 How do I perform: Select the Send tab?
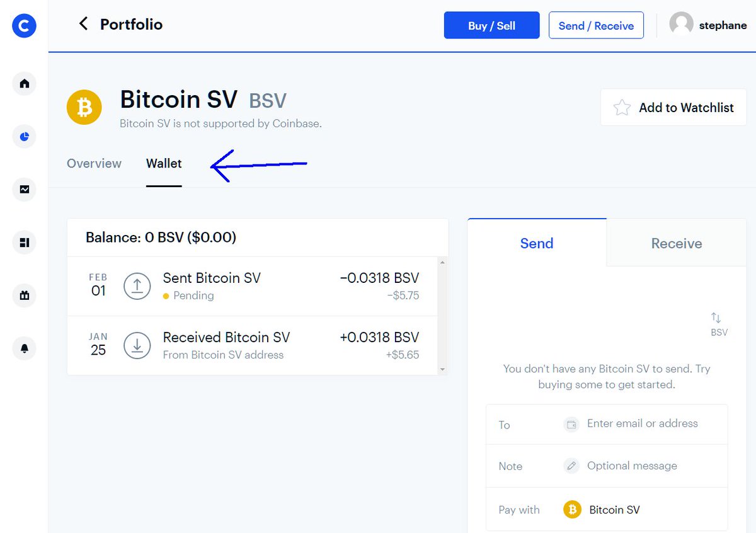pos(537,243)
